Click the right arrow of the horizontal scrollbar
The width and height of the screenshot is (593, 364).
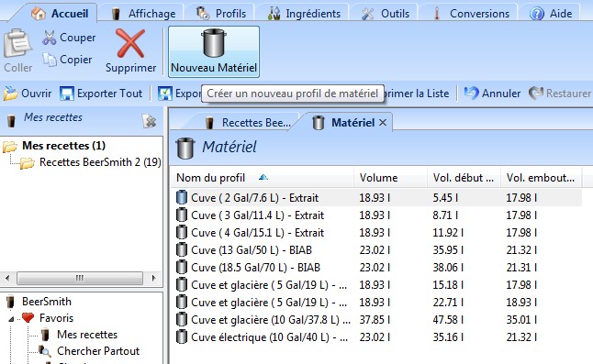click(153, 279)
